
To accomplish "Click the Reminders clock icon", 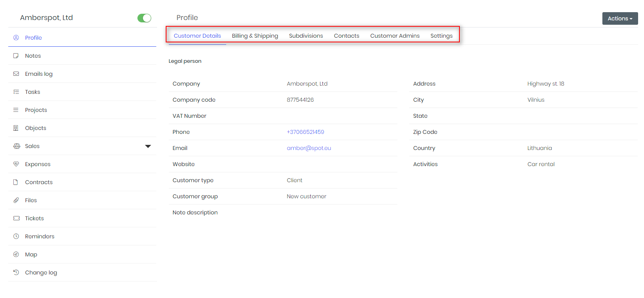I will (16, 236).
